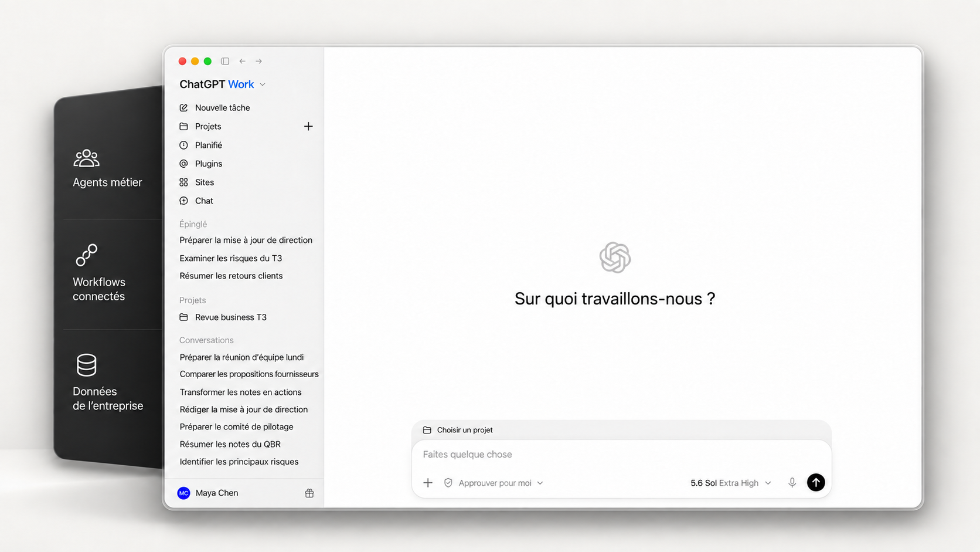The image size is (980, 552).
Task: Open conversation Préparer le comité de pilotage
Action: point(236,427)
